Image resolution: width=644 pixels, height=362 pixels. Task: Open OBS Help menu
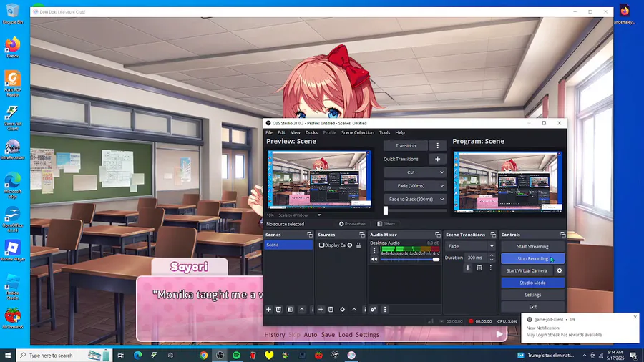point(400,132)
